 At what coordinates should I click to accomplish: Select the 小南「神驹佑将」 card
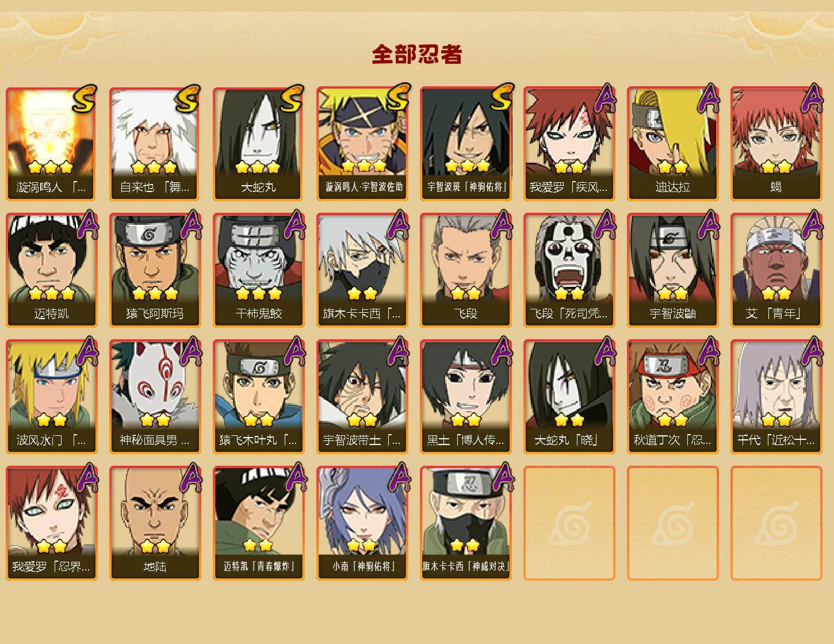pyautogui.click(x=362, y=523)
